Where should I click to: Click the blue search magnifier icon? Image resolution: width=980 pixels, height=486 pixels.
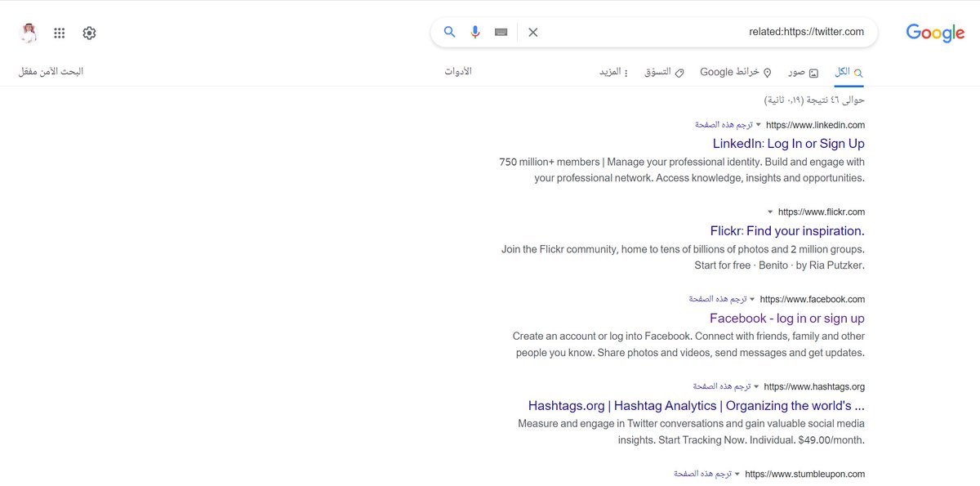coord(449,32)
